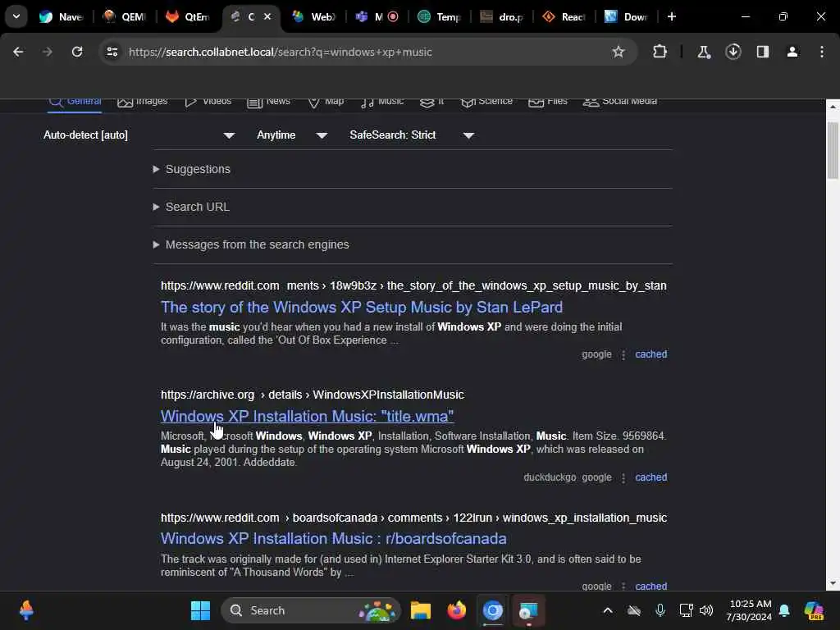Open the Windows Start menu
The height and width of the screenshot is (630, 840).
(x=200, y=610)
